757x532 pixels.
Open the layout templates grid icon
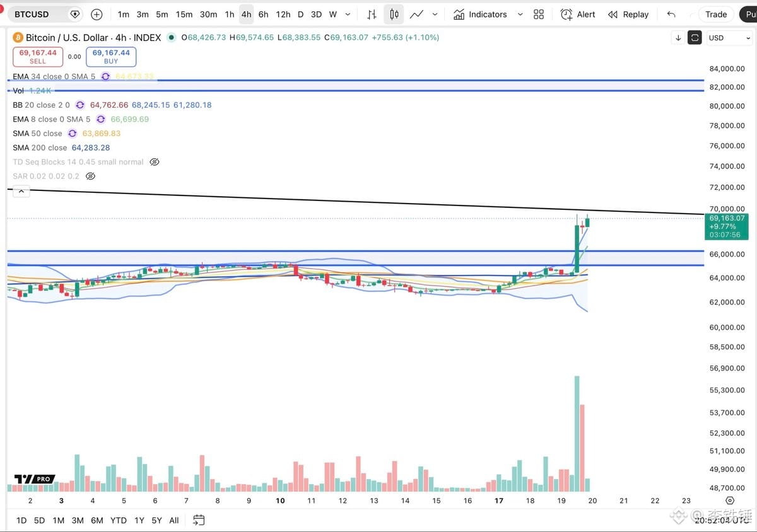pyautogui.click(x=539, y=14)
